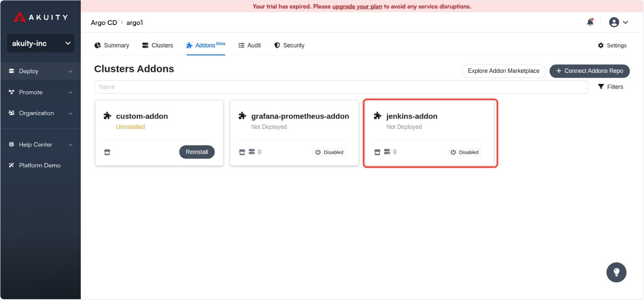Expand the Promote section chevron
Image resolution: width=644 pixels, height=300 pixels.
pyautogui.click(x=70, y=92)
